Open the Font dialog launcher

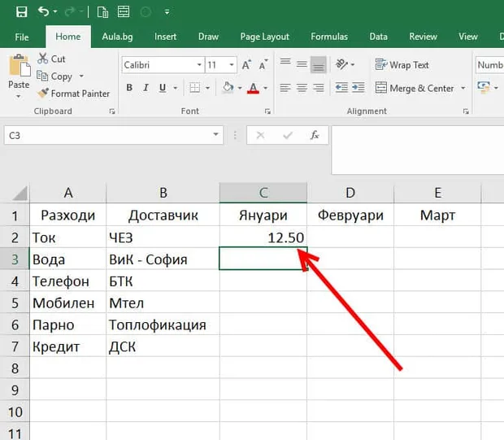tap(267, 111)
